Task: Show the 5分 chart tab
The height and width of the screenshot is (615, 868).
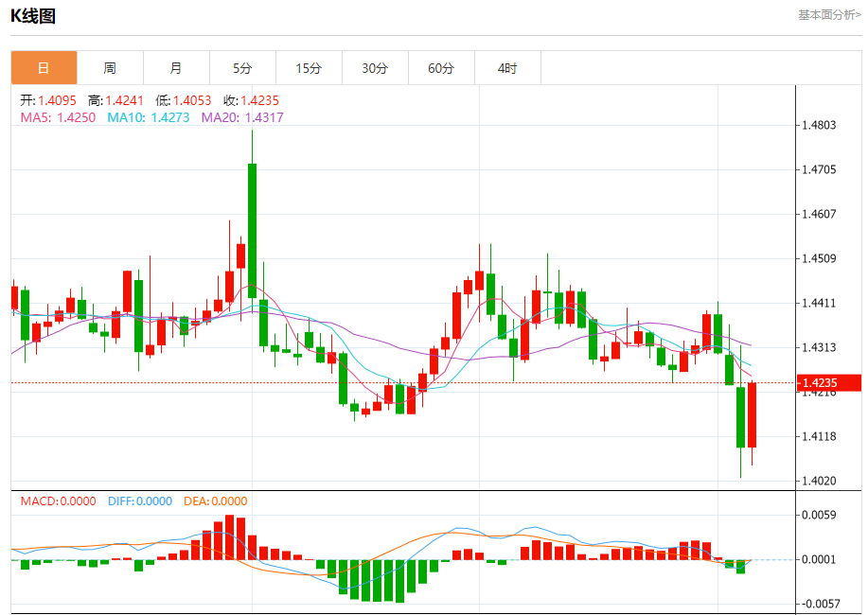Action: 242,68
